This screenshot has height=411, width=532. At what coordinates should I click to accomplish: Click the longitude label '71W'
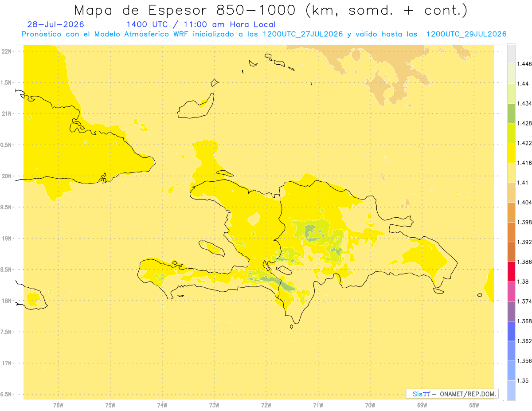[x=318, y=405]
